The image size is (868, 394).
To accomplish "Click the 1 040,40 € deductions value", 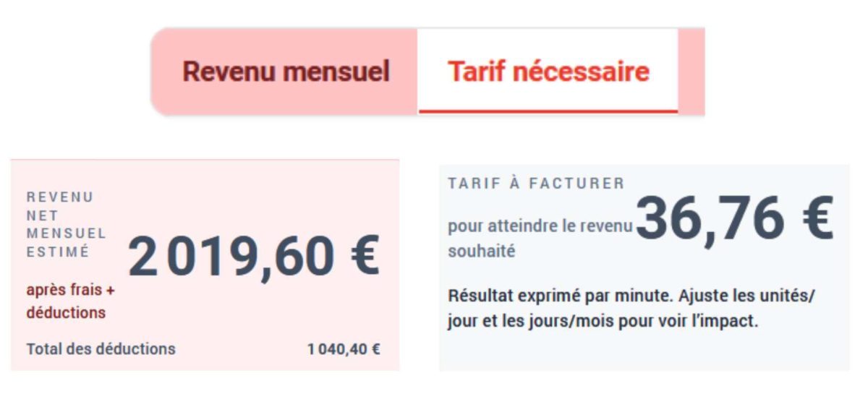I will coord(344,349).
